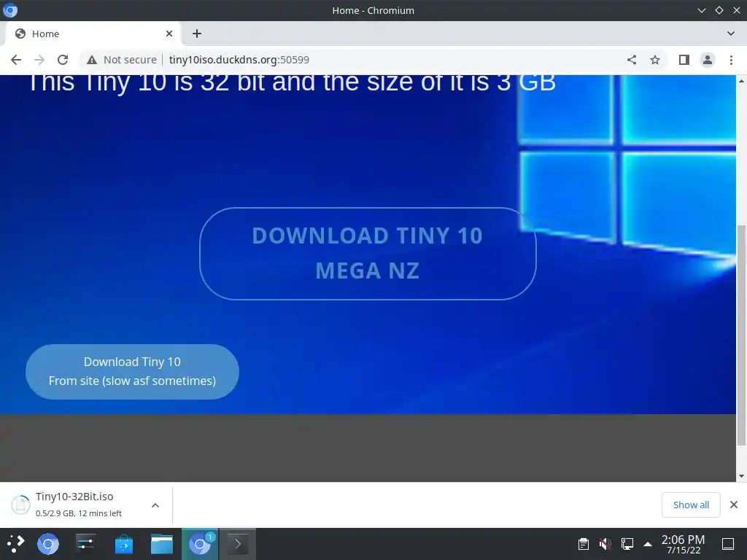Open the application launcher in taskbar
Screen dimensions: 747x560
(x=16, y=544)
